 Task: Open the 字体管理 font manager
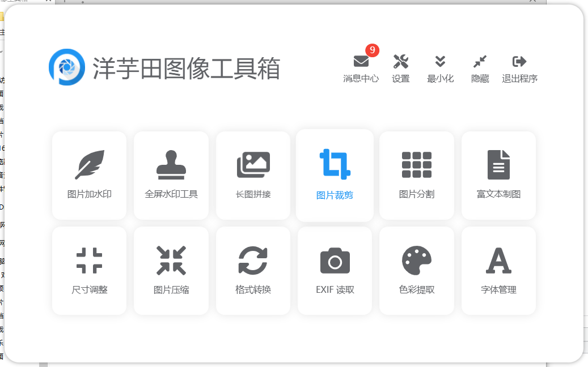pyautogui.click(x=498, y=270)
